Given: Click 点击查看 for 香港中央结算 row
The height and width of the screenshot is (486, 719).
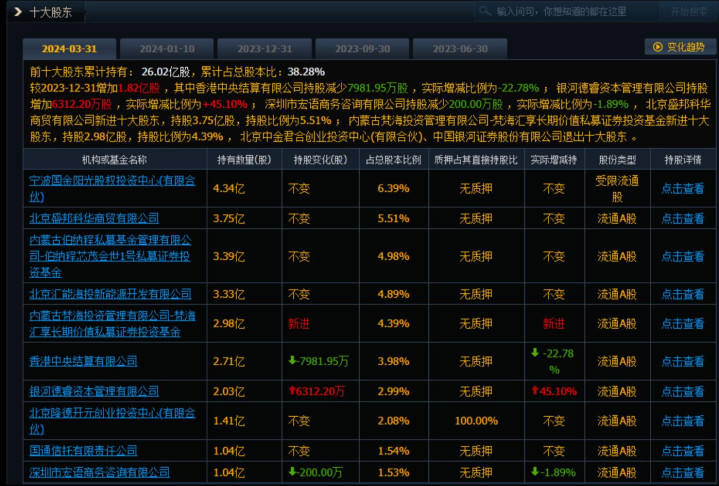Looking at the screenshot, I should [682, 362].
